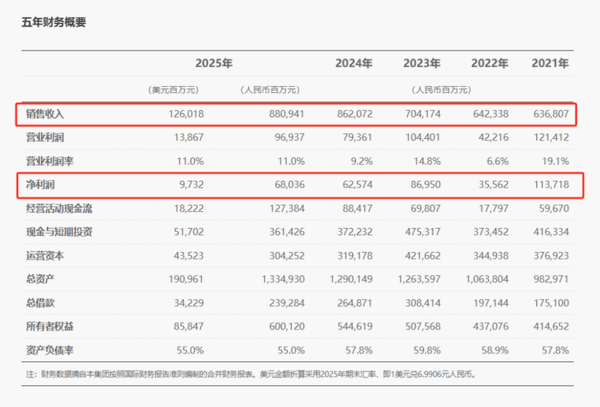This screenshot has width=600, height=407.
Task: Click the 2023年 column header
Action: point(422,63)
